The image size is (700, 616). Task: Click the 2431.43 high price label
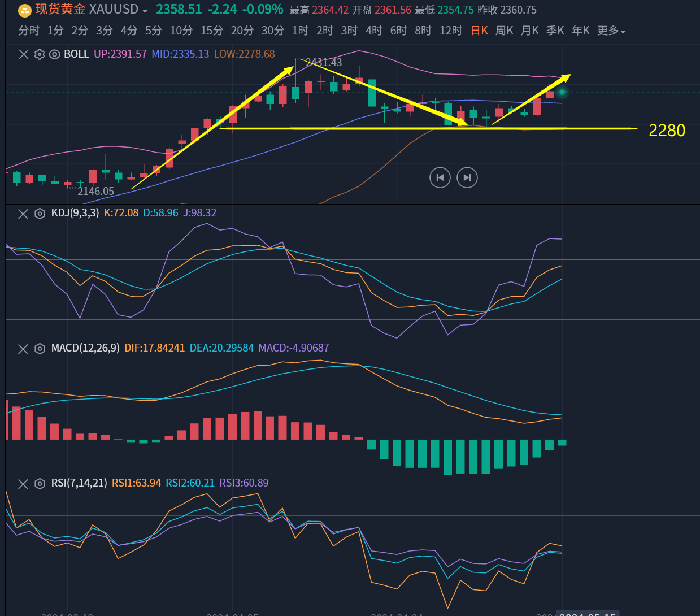[x=324, y=63]
